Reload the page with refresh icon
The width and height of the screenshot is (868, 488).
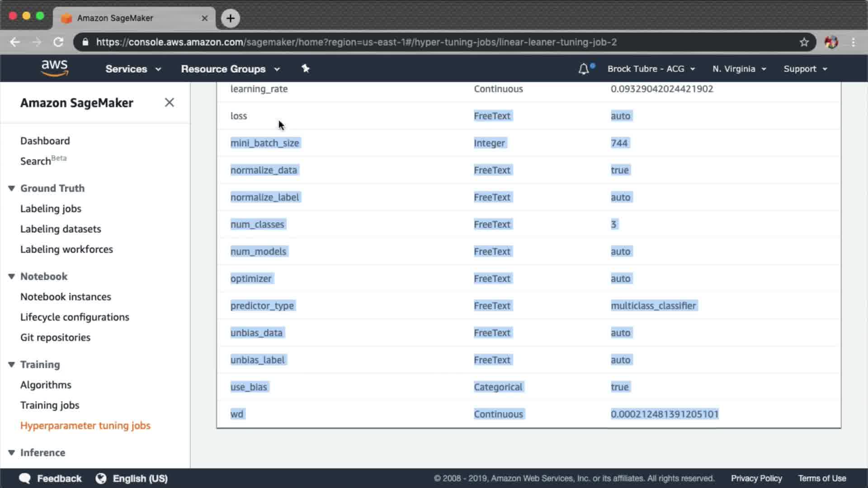58,42
